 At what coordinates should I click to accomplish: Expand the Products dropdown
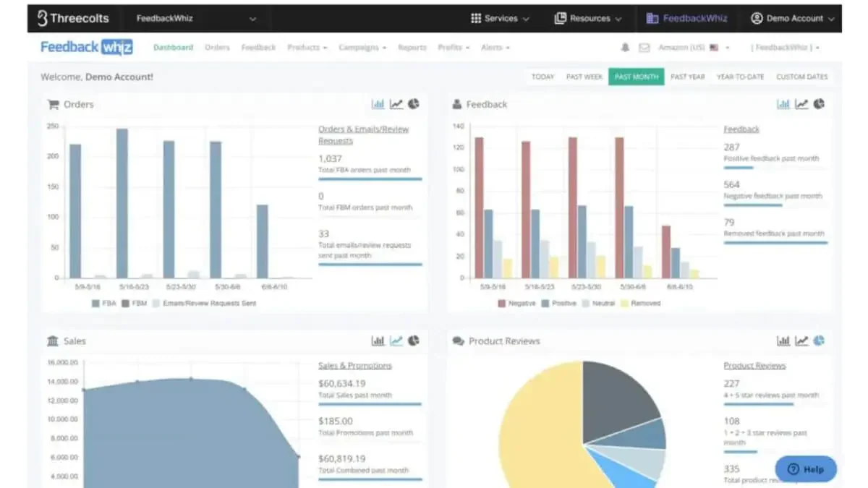point(307,48)
